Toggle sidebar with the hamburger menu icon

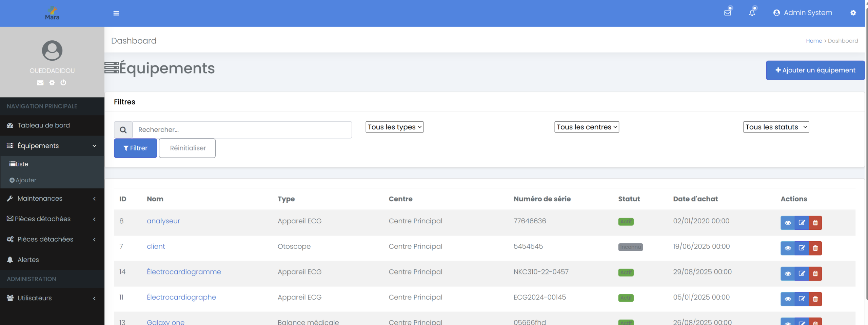pos(116,13)
